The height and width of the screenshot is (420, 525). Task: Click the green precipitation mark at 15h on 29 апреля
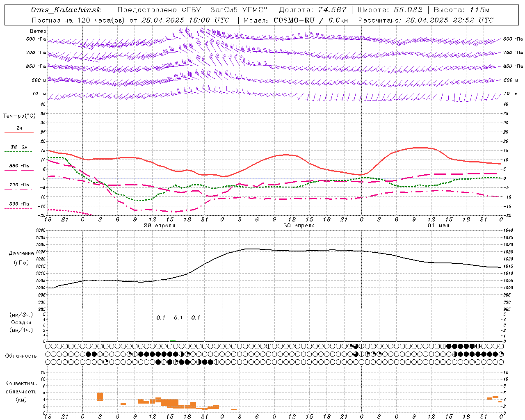coord(173,340)
